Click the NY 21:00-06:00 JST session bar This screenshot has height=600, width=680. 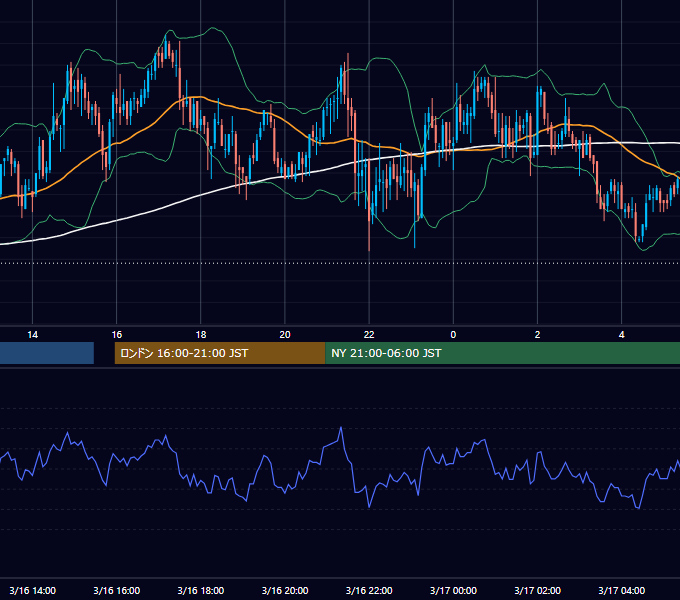coord(503,353)
